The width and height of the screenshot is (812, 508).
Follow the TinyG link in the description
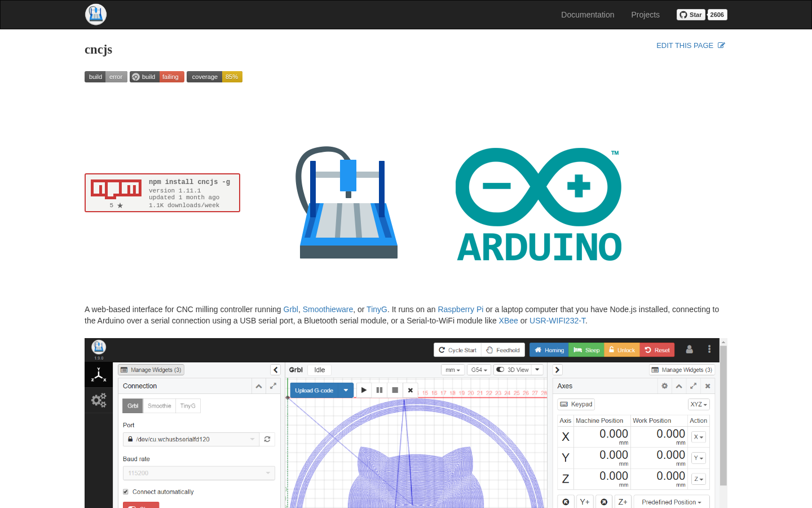pos(377,309)
